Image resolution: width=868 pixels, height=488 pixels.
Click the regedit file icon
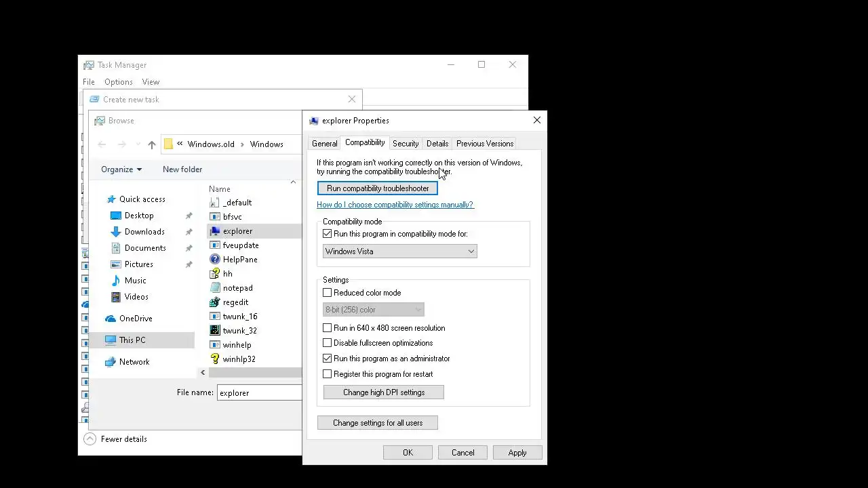215,302
